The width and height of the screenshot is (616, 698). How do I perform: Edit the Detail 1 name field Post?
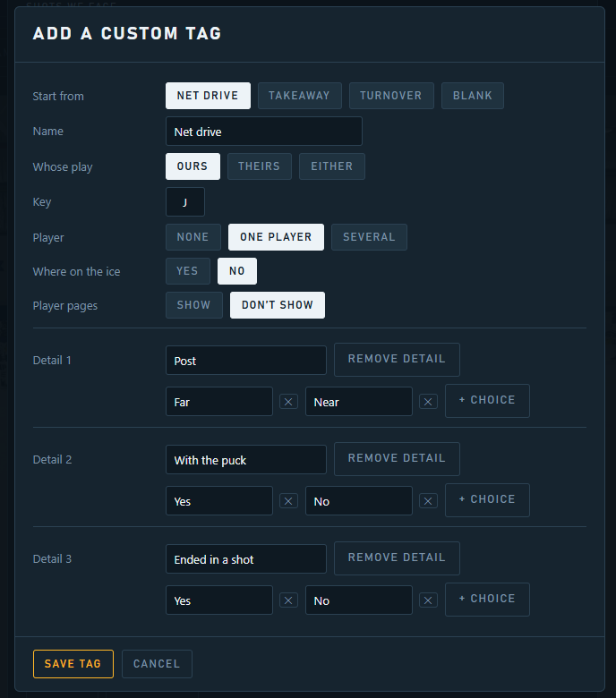click(246, 360)
